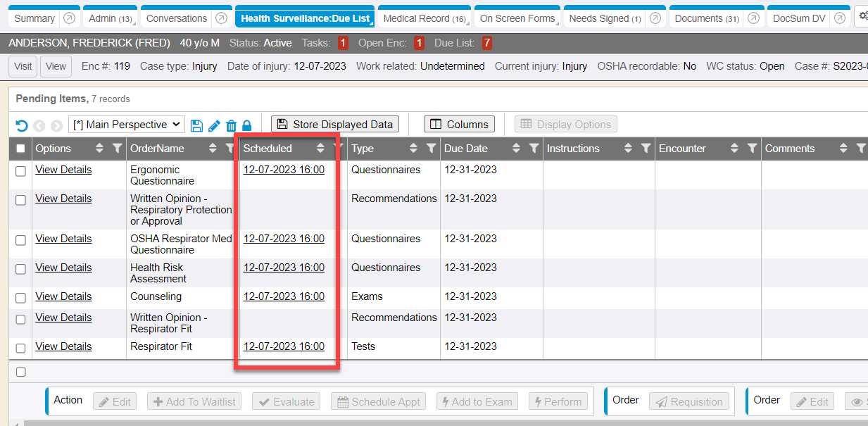Click the filter icon on Due Date column
Viewport: 868px width, 426px height.
click(534, 149)
